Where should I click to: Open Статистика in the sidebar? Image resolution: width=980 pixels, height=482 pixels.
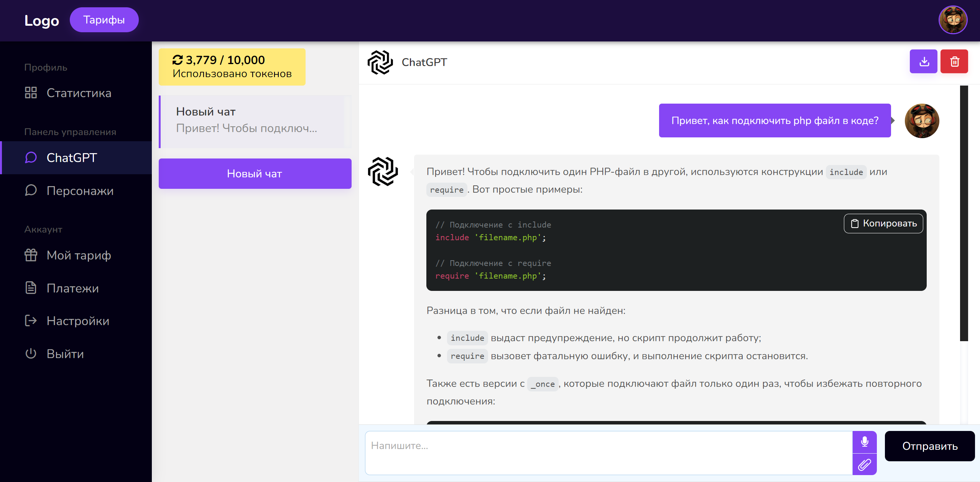tap(79, 93)
